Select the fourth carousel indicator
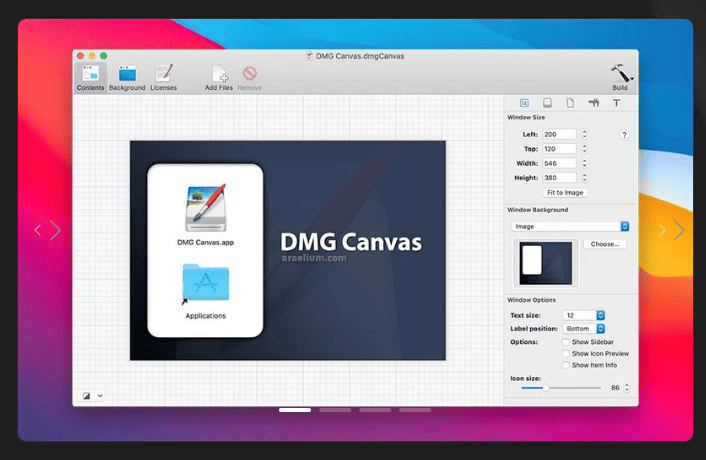The image size is (706, 460). (x=415, y=410)
